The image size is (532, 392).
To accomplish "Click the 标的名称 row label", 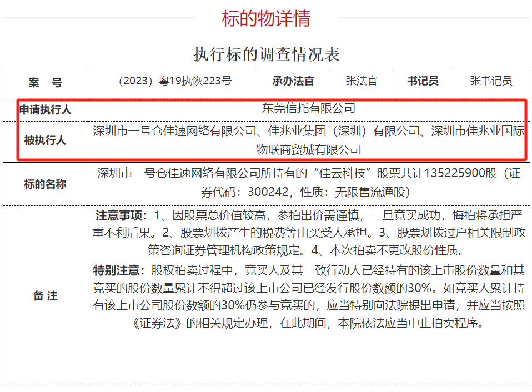I will point(45,184).
